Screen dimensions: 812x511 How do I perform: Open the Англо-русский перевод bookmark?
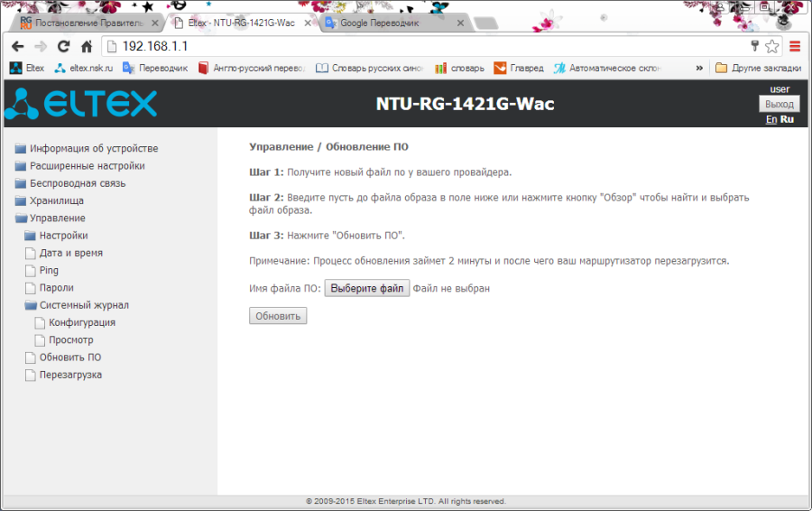tap(252, 68)
